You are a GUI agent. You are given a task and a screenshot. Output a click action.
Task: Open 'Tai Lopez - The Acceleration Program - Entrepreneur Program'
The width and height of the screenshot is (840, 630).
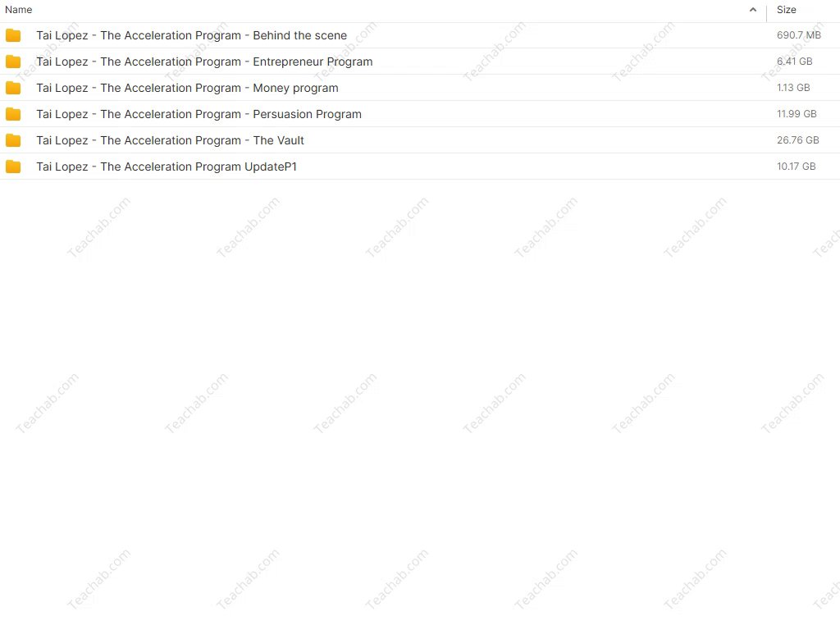[204, 62]
